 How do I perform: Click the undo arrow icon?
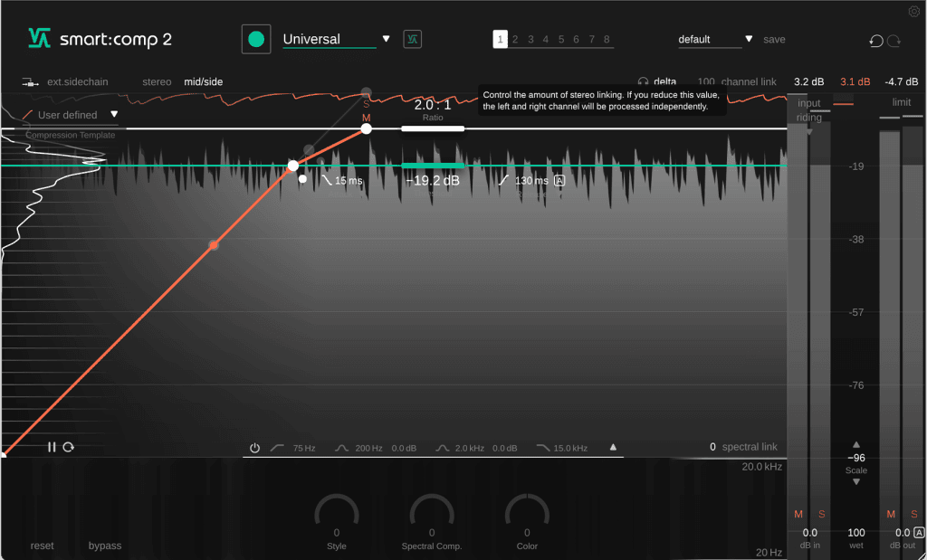[874, 41]
